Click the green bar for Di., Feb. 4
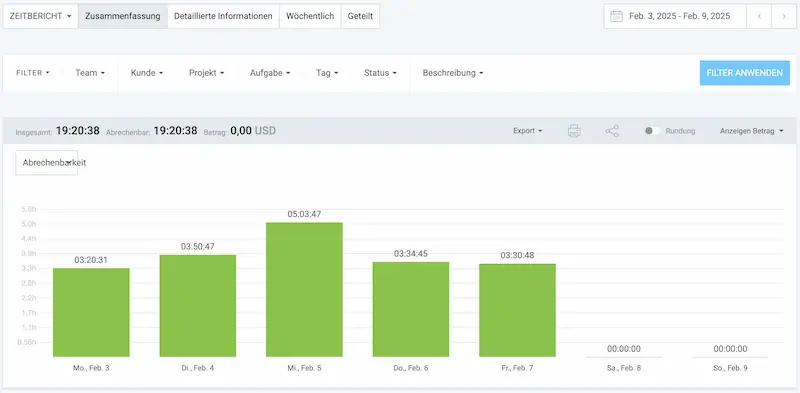Image resolution: width=800 pixels, height=393 pixels. 197,306
